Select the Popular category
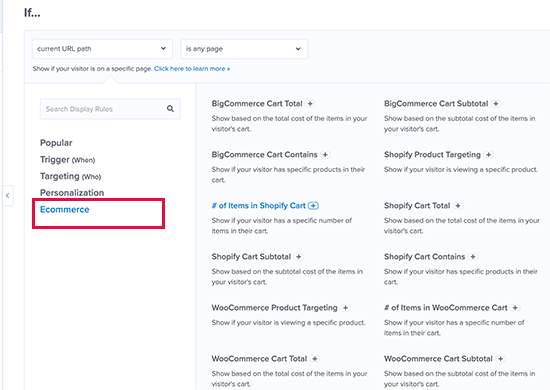Screen dimensions: 550x390 click(x=56, y=143)
